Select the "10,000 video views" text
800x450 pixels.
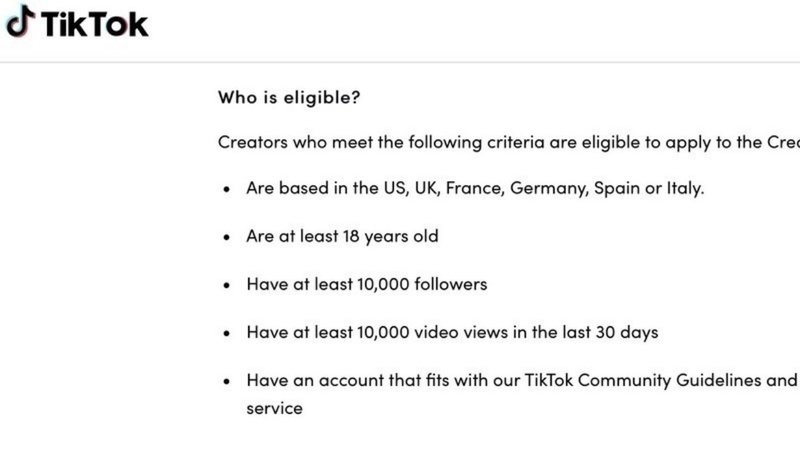tap(416, 332)
